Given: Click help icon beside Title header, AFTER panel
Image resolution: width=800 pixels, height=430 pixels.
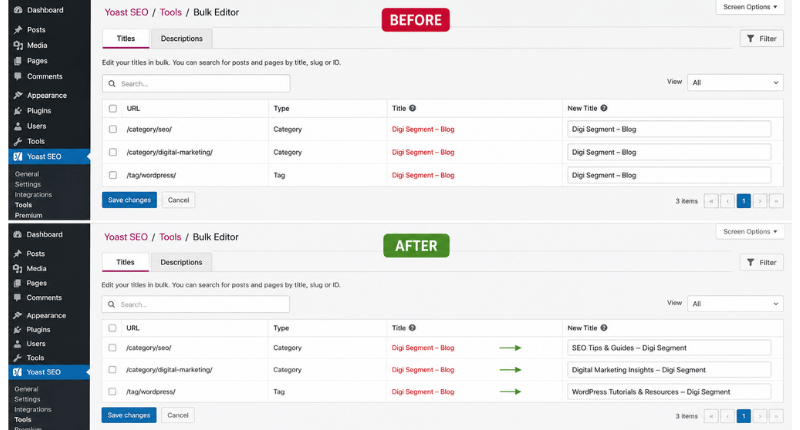Looking at the screenshot, I should tap(412, 328).
